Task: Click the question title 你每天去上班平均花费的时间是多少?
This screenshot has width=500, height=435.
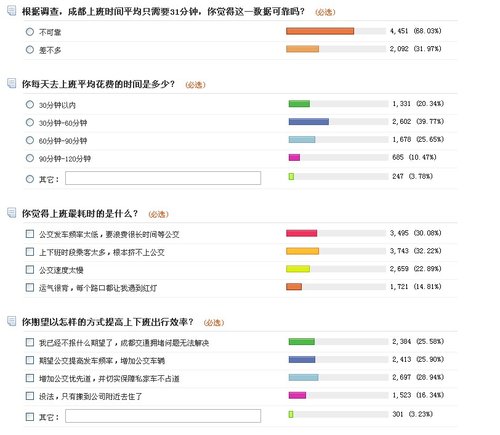Action: (98, 84)
